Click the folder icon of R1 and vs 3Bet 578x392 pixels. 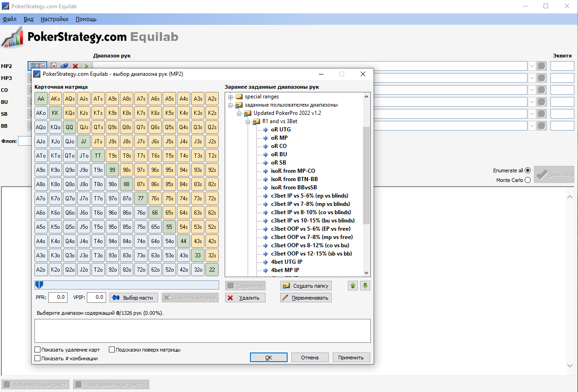pyautogui.click(x=256, y=121)
